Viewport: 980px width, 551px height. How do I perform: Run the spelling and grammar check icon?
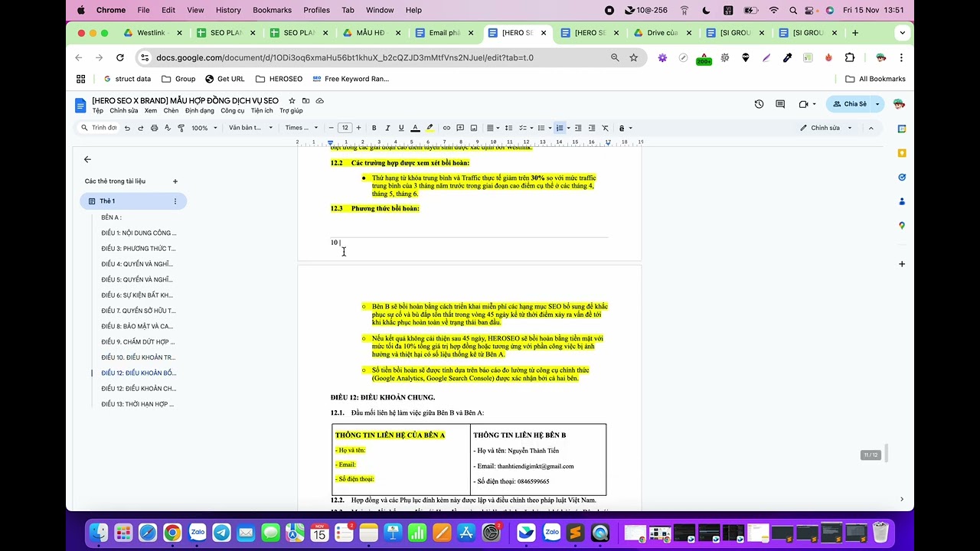(168, 128)
